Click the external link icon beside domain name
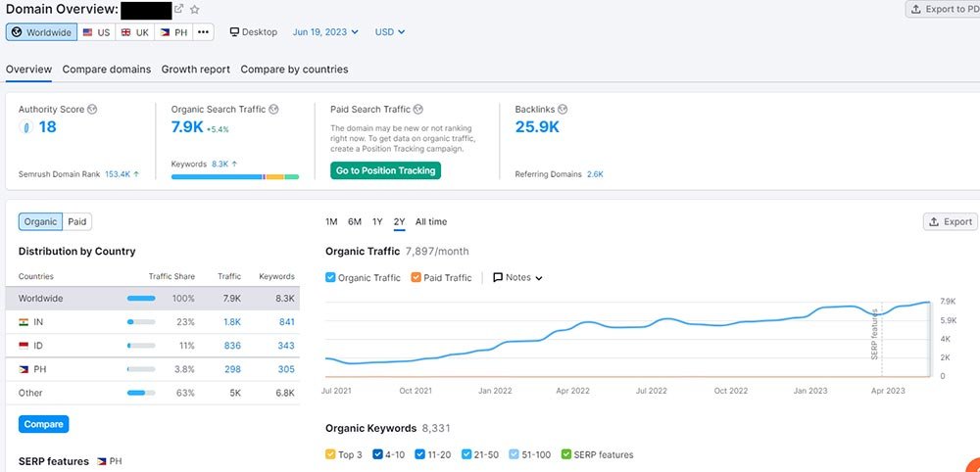This screenshot has height=472, width=980. pos(179,10)
